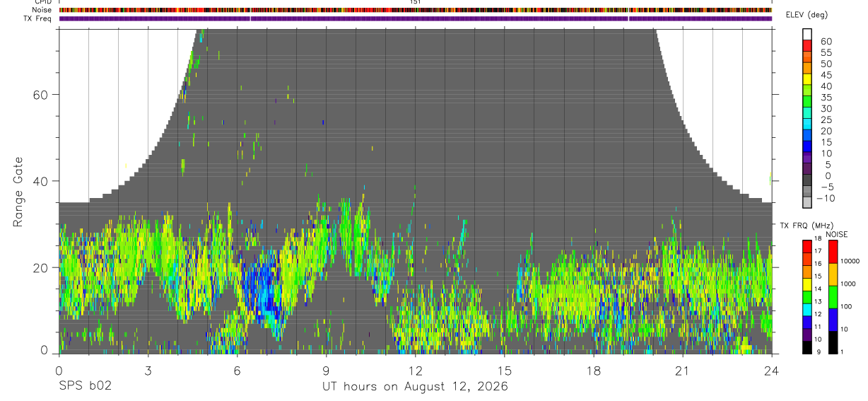This screenshot has width=868, height=401.
Task: Click the green 100 noise level swatch
Action: coord(832,296)
